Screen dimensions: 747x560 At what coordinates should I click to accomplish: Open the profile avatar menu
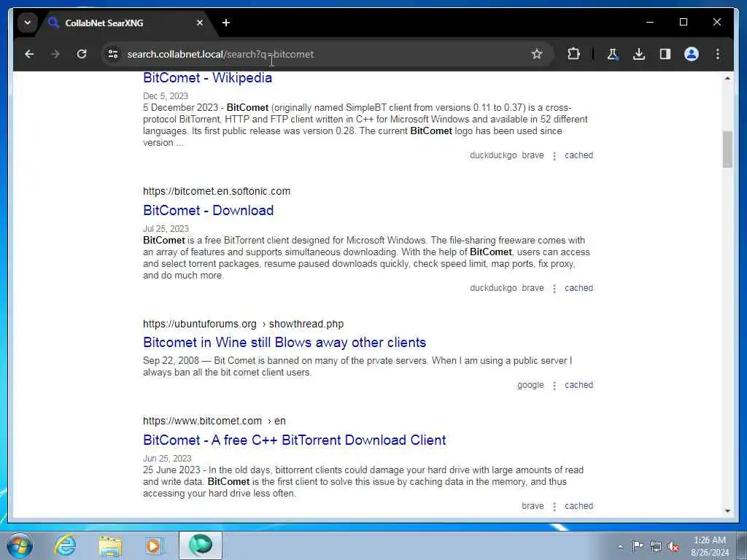[x=692, y=54]
